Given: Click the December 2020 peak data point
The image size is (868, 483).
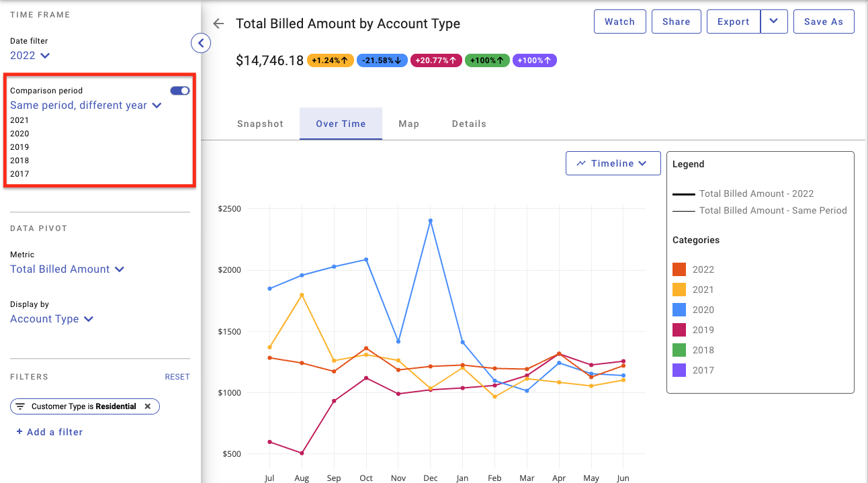Looking at the screenshot, I should [x=430, y=220].
